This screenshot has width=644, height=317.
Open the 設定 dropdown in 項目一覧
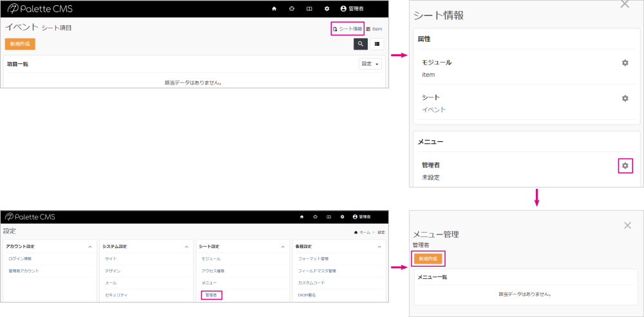pos(370,64)
